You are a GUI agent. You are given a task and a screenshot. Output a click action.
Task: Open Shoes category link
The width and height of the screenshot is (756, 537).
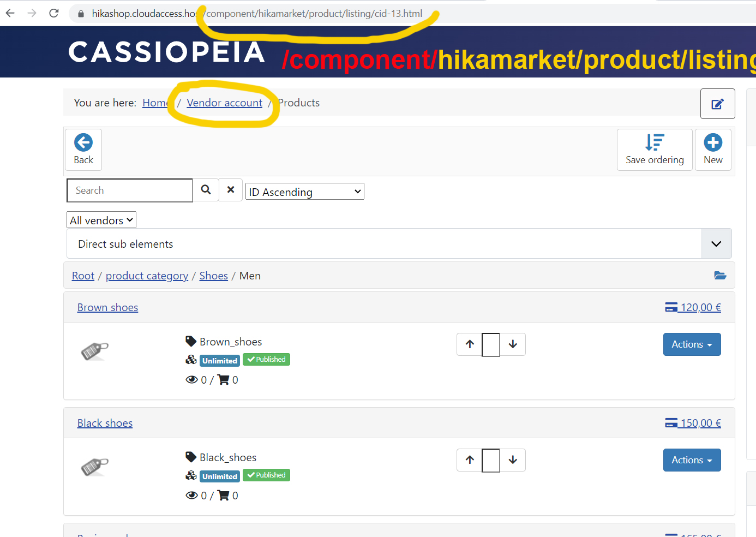213,276
